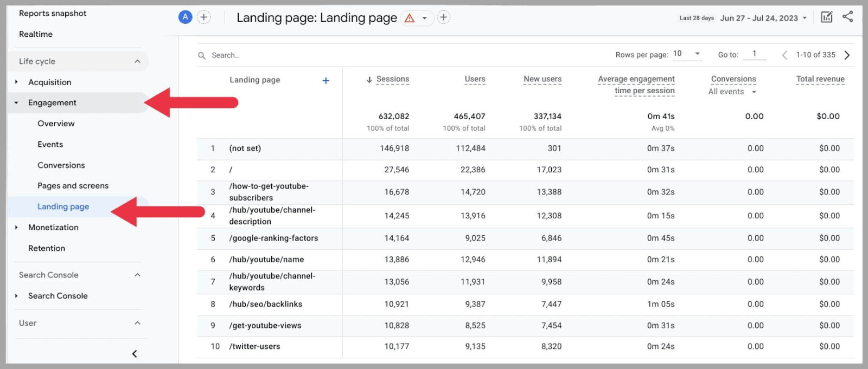Open the date range picker dropdown
Screen dimensions: 868x369
pos(763,18)
